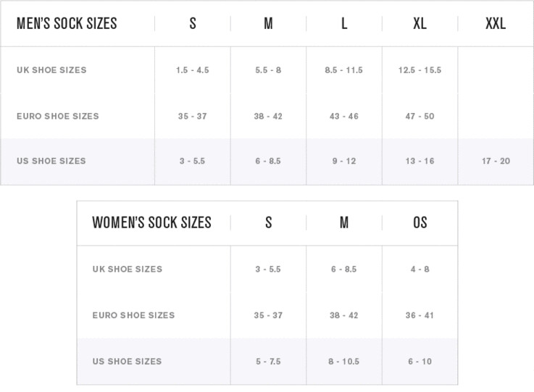
Task: Click women's UK size 4 - 8 cell
Action: 420,269
